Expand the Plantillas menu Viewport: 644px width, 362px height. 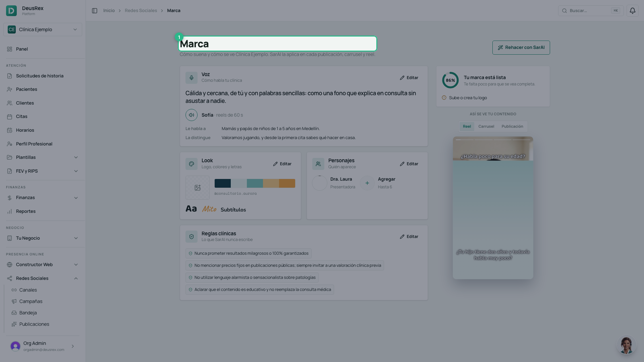point(43,157)
